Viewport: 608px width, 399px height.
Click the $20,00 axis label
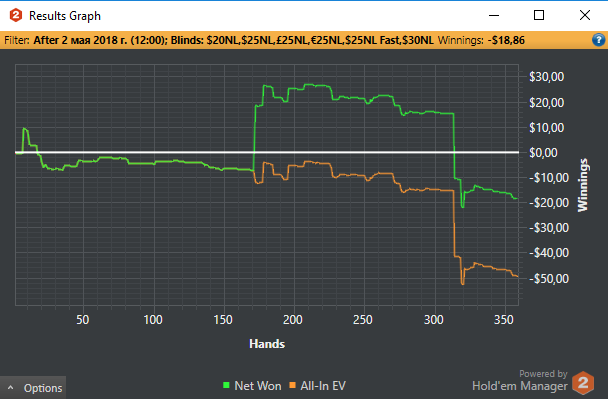[546, 103]
